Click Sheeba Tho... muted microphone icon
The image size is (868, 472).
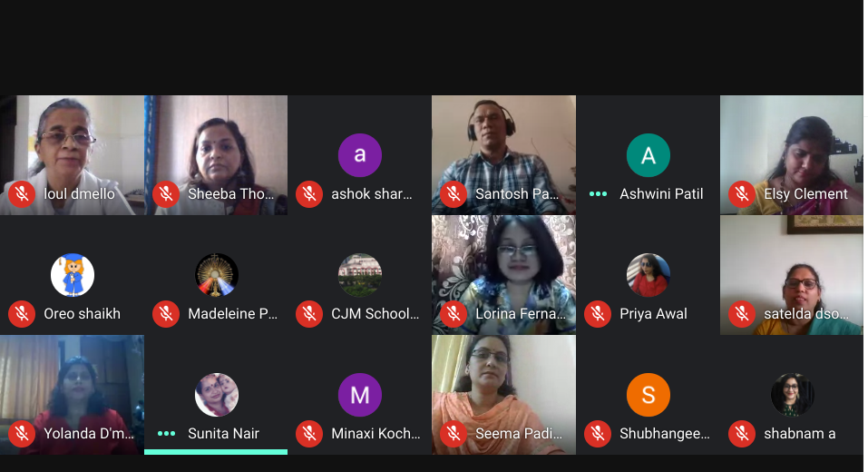coord(165,194)
